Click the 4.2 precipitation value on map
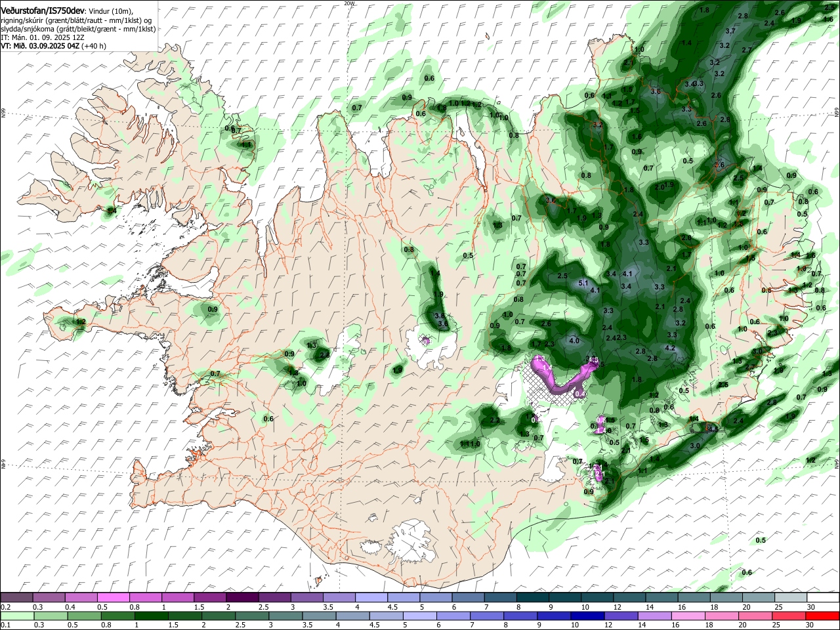This screenshot has width=840, height=630. click(670, 348)
